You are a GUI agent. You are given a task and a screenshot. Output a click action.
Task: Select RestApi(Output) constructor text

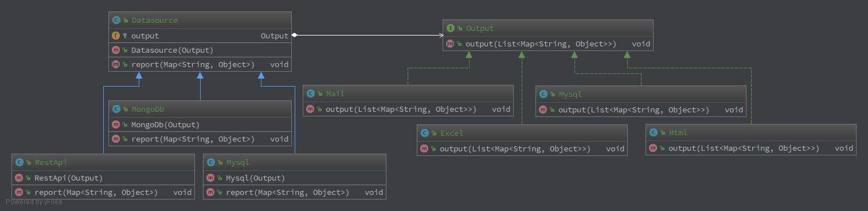[69, 178]
